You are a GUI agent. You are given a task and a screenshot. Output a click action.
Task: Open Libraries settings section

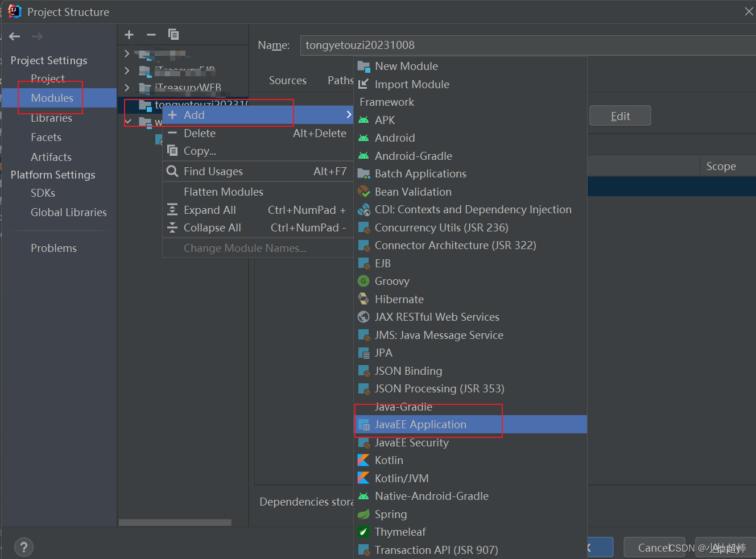[x=51, y=118]
